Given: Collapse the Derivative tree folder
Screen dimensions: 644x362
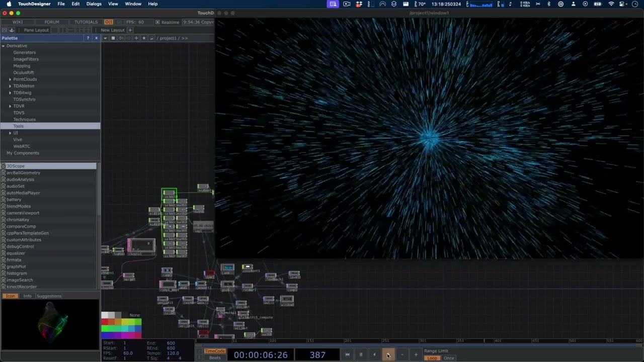Looking at the screenshot, I should [3, 46].
